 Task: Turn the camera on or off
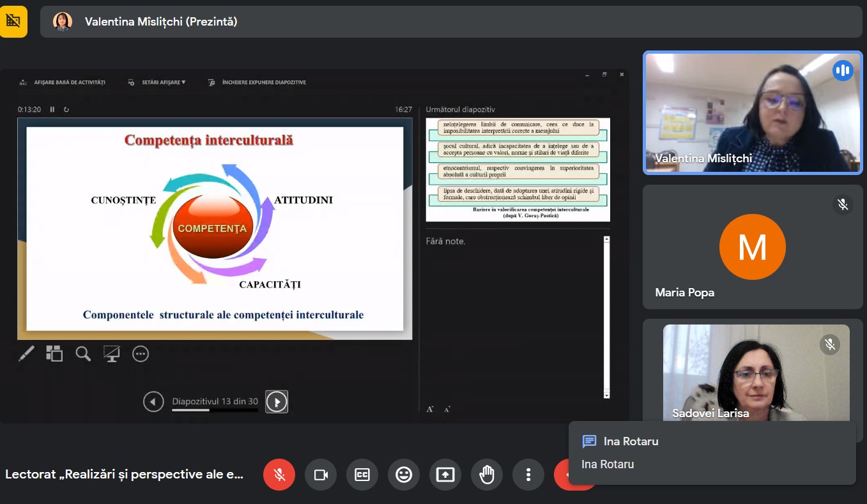(x=321, y=475)
